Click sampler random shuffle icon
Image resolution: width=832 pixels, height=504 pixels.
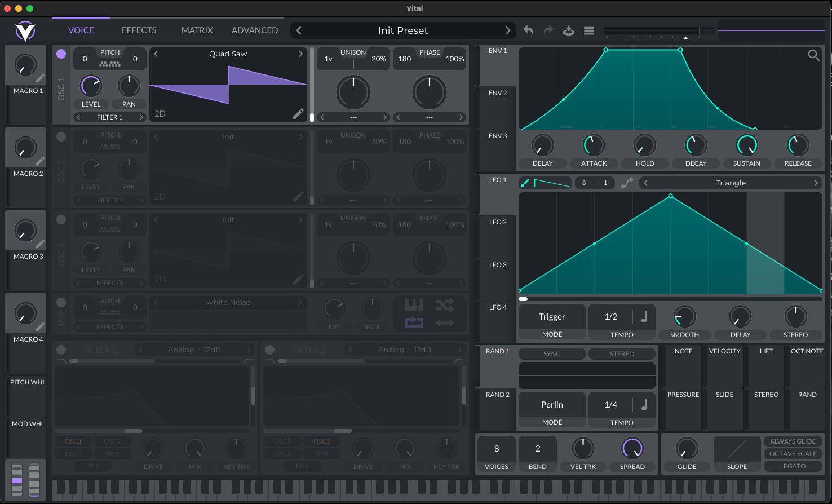click(x=444, y=306)
